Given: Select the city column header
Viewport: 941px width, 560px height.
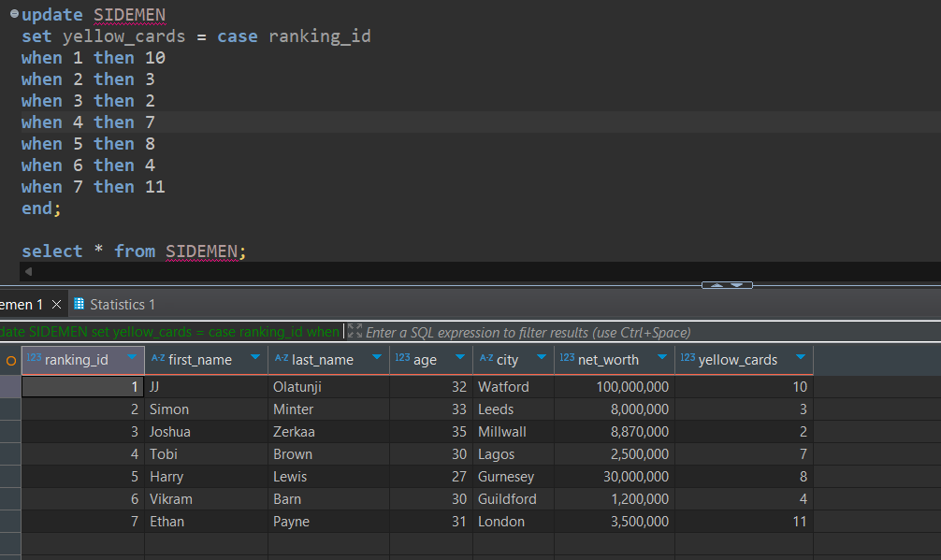Looking at the screenshot, I should pos(514,360).
